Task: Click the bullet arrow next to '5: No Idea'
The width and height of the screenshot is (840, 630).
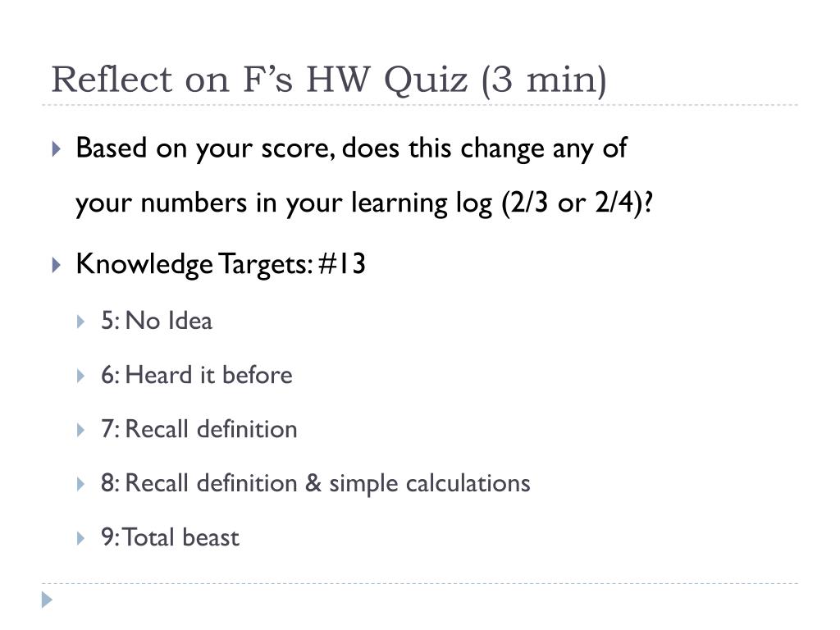Action: coord(81,322)
